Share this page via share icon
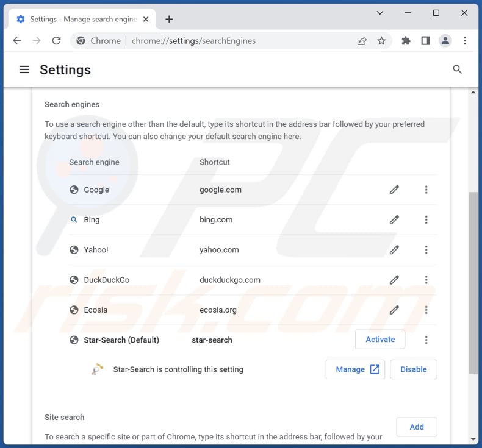Image resolution: width=482 pixels, height=448 pixels. pyautogui.click(x=362, y=40)
